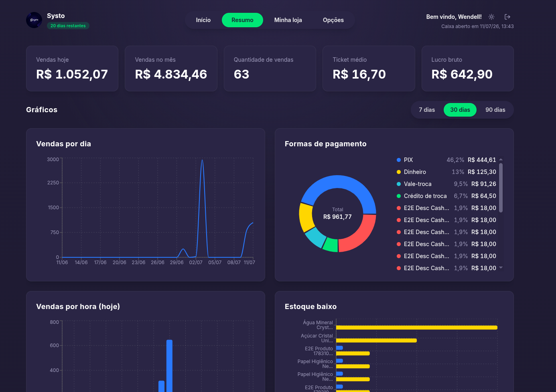
Task: Click the E2E Produto 178310... label
Action: tap(319, 351)
